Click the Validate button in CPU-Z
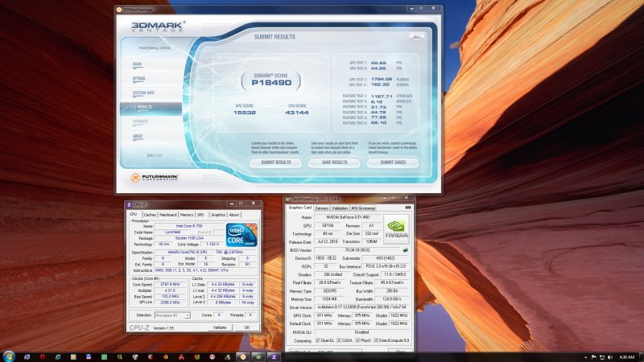Viewport: 644px width, 362px height. tap(220, 327)
